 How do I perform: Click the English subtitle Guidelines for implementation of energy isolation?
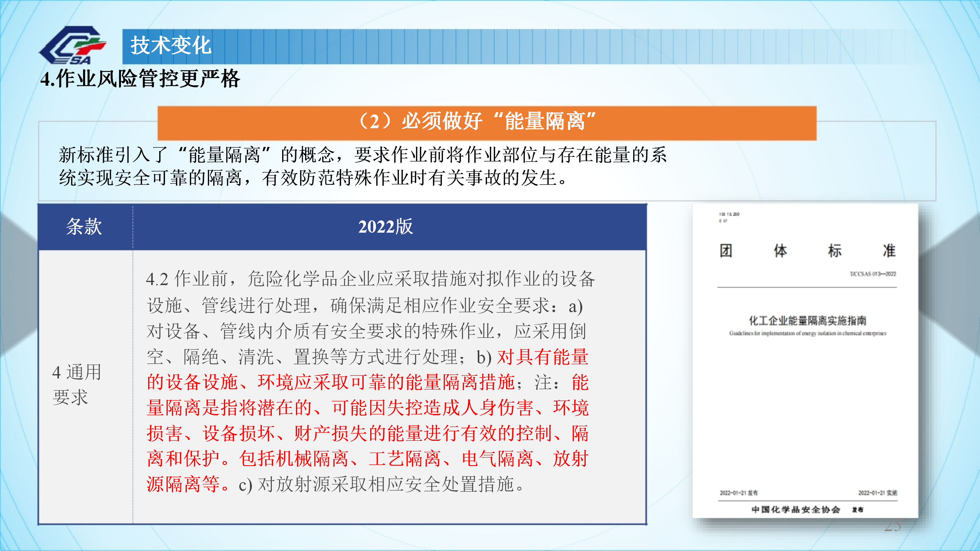(808, 333)
